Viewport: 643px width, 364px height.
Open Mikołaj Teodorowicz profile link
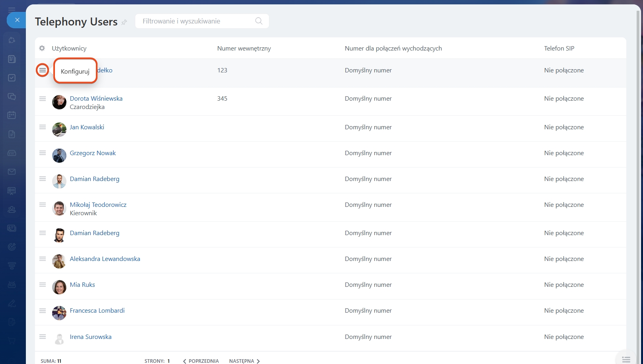[98, 204]
